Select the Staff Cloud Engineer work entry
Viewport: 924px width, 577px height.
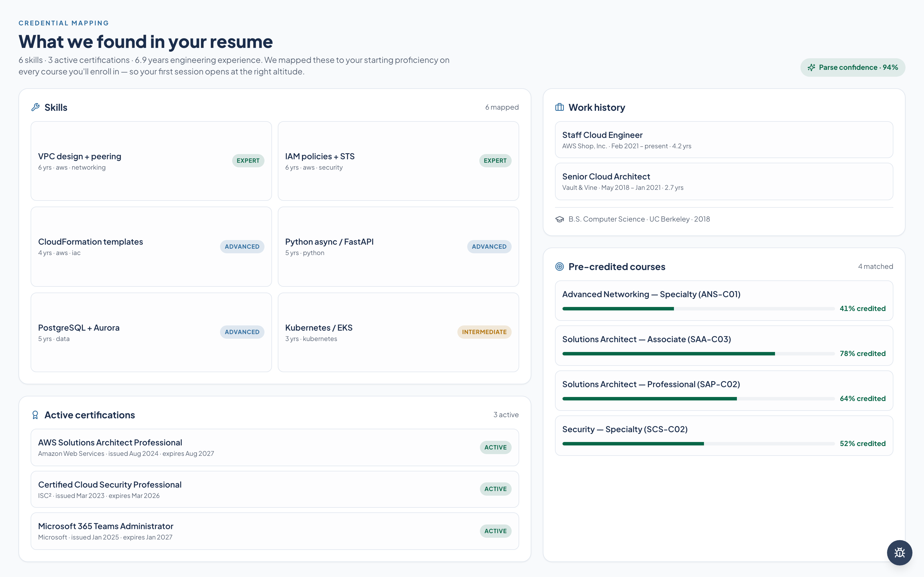724,140
